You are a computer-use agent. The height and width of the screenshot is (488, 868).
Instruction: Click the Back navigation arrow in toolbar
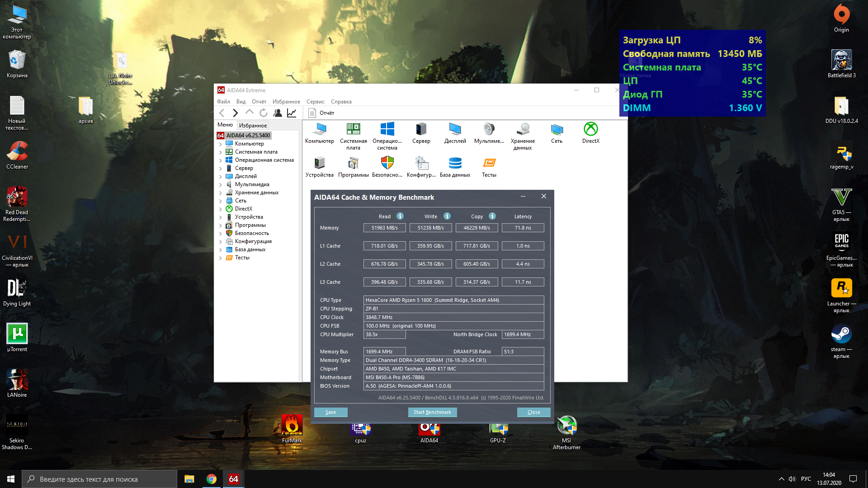coord(222,113)
